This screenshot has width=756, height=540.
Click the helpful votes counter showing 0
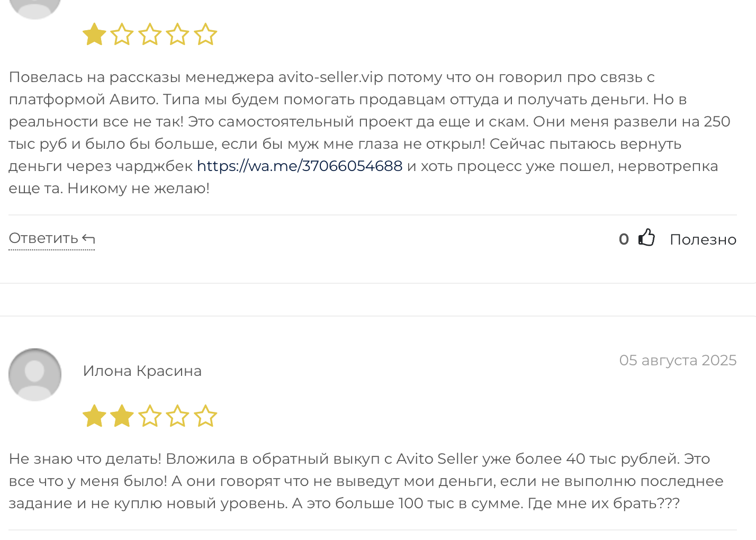coord(624,239)
